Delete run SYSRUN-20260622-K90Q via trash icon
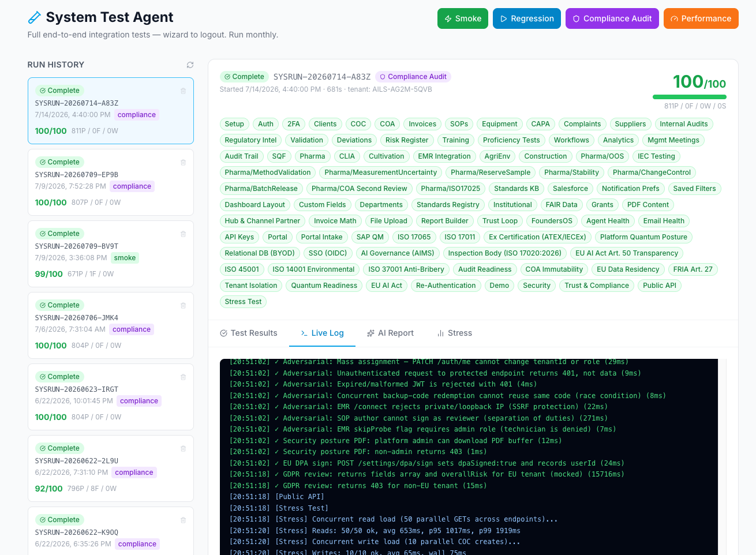The image size is (756, 555). tap(183, 520)
